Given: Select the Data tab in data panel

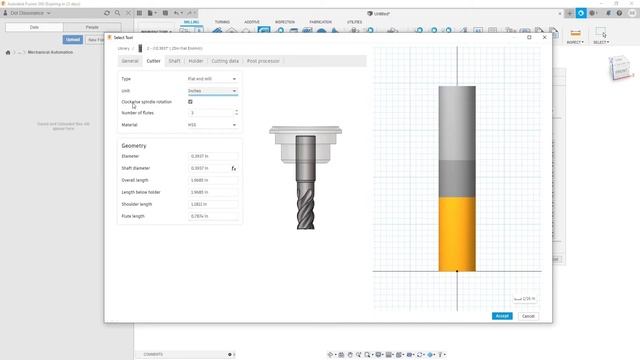Looking at the screenshot, I should pos(34,27).
